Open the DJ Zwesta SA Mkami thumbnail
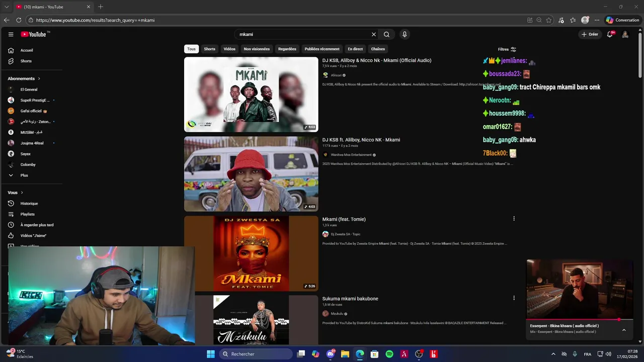 (251, 253)
